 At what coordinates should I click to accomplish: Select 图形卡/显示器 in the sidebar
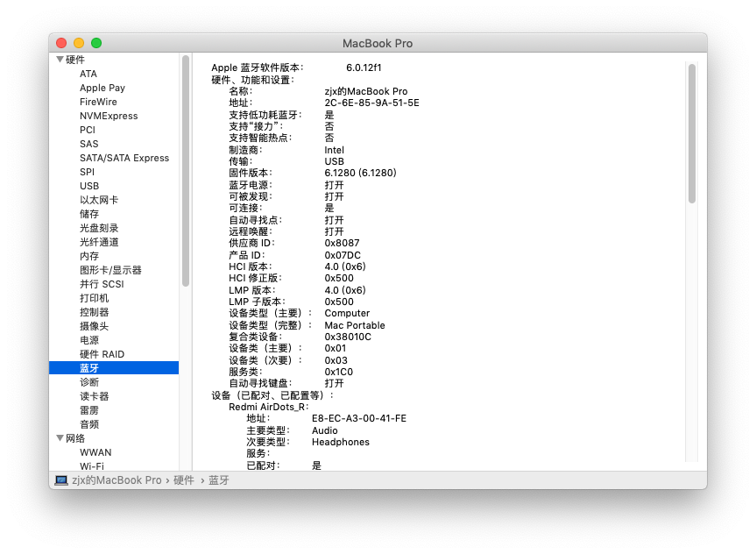tap(110, 270)
